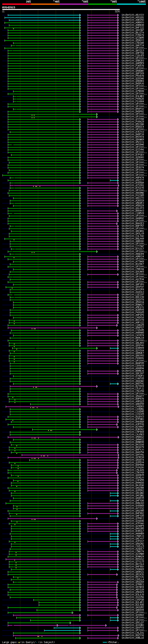This screenshot has height=644, width=148.
Task: Select the UniRef100_Q75E89 hit name
Action: tap(133, 91)
